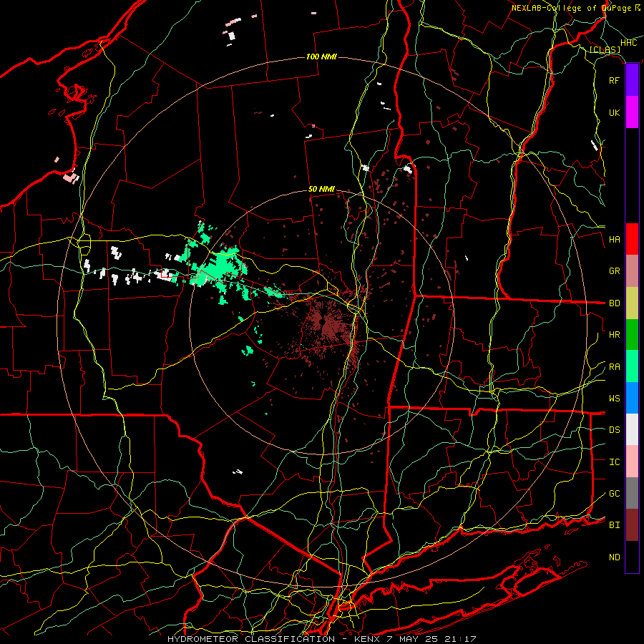This screenshot has height=644, width=644.
Task: Click the 100 NMI range ring label
Action: click(x=321, y=57)
